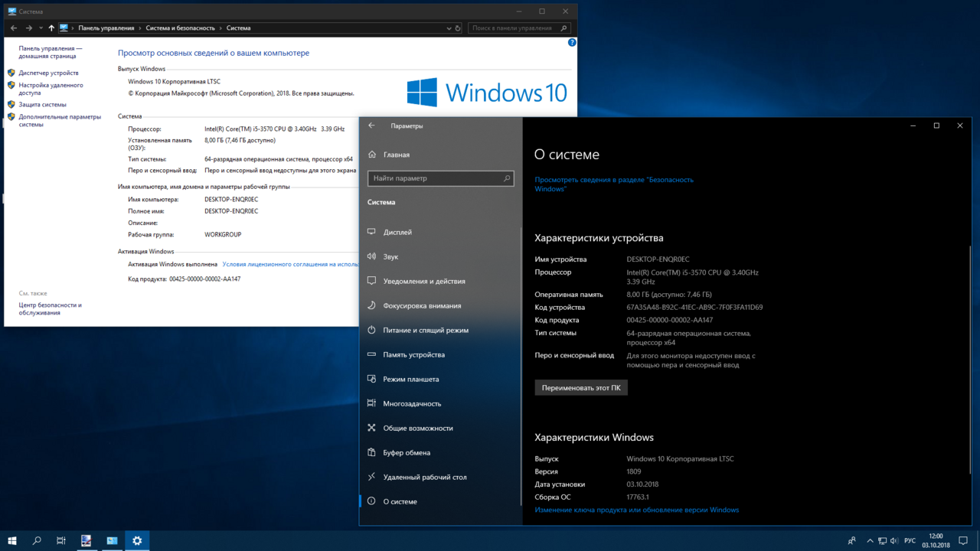Open Control Panel System taskbar button
This screenshot has height=551, width=980.
pos(112,540)
